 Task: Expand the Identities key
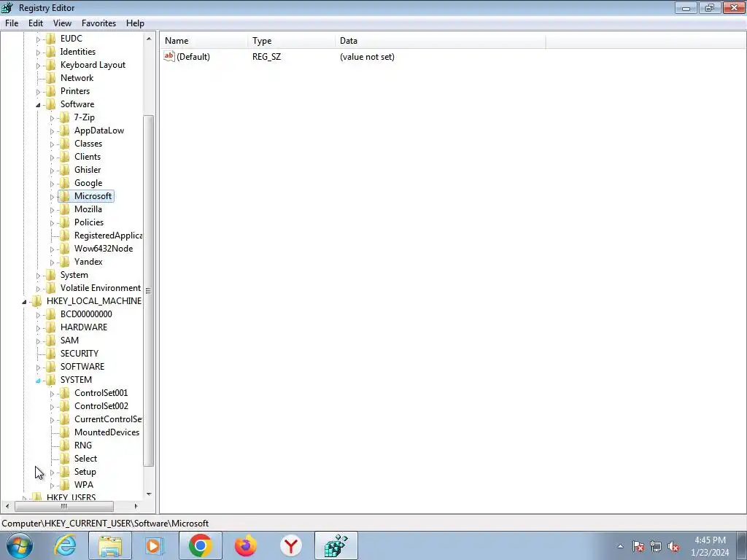coord(38,52)
